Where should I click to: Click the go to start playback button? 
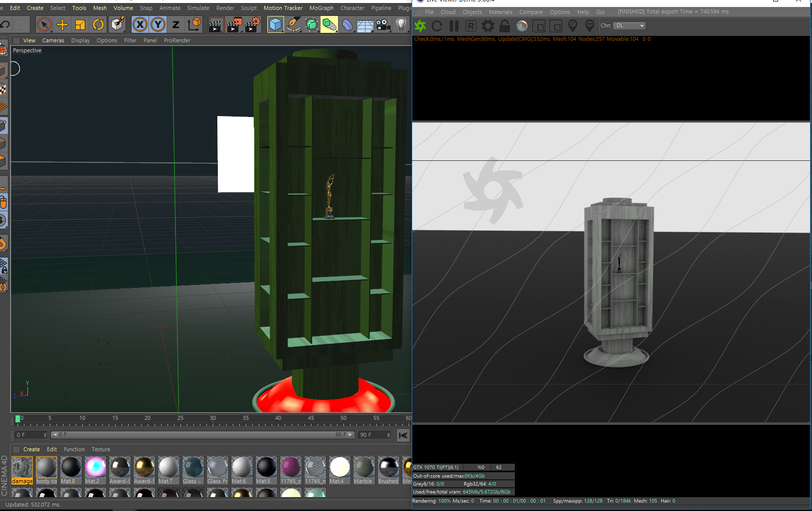pyautogui.click(x=403, y=435)
